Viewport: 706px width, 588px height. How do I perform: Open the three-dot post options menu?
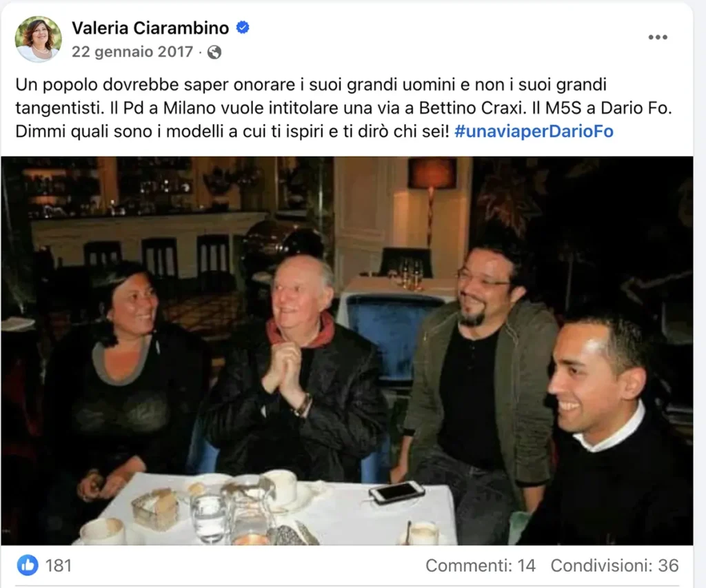(657, 37)
